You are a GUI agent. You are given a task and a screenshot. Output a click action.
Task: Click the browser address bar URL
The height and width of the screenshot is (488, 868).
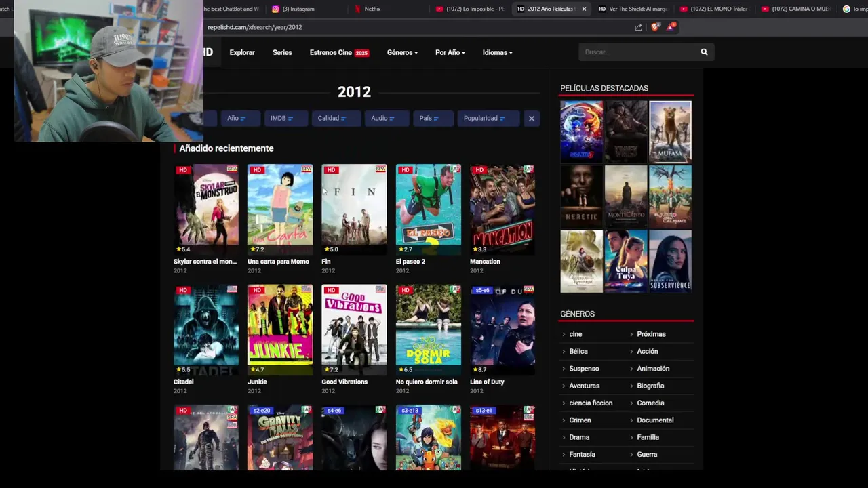pos(255,27)
